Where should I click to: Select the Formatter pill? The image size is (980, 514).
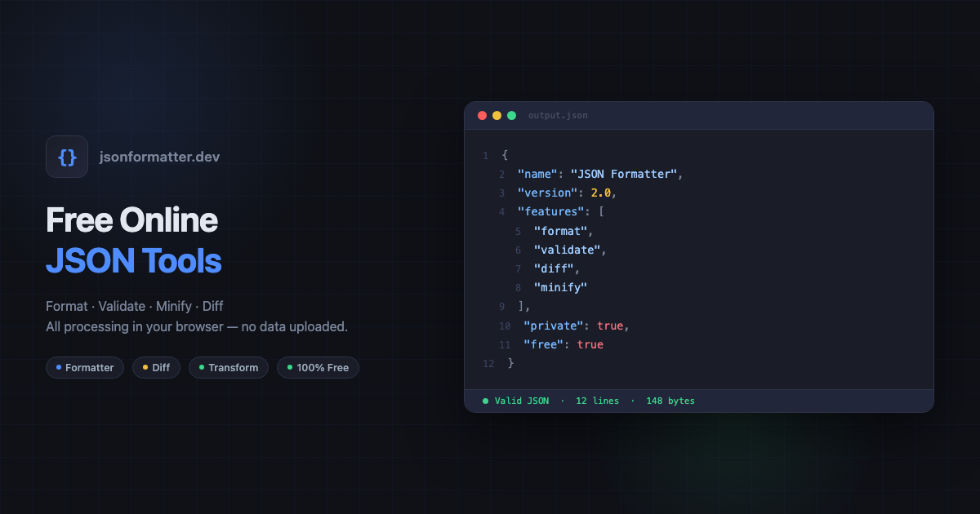click(x=85, y=367)
